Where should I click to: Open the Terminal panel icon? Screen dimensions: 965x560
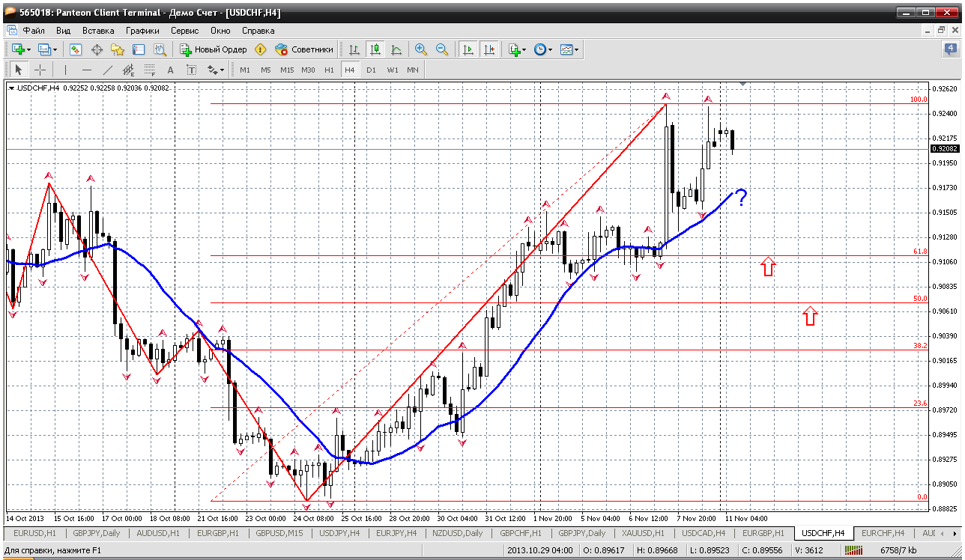click(x=139, y=49)
